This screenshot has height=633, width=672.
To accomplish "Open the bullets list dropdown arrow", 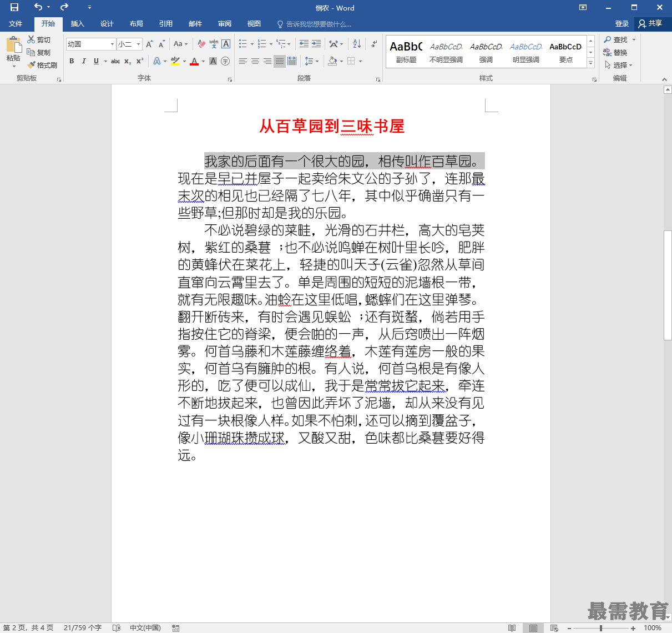I will tap(252, 44).
